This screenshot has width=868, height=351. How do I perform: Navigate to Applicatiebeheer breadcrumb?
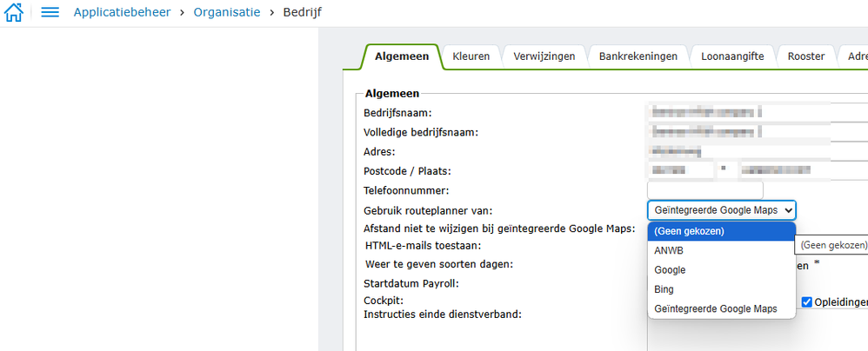click(x=122, y=13)
